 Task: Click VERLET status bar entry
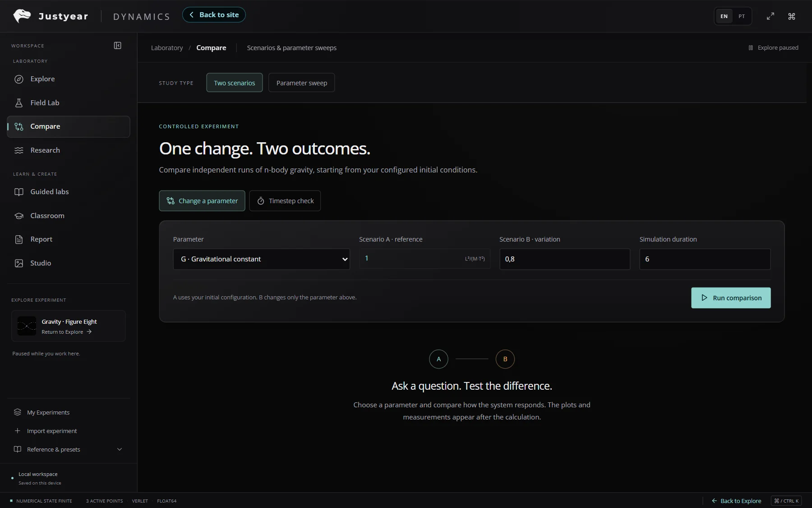(x=140, y=501)
